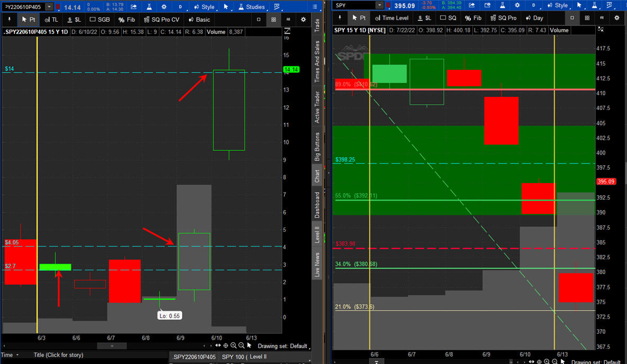The width and height of the screenshot is (627, 364).
Task: Click Volume label in right chart info bar
Action: [x=559, y=30]
